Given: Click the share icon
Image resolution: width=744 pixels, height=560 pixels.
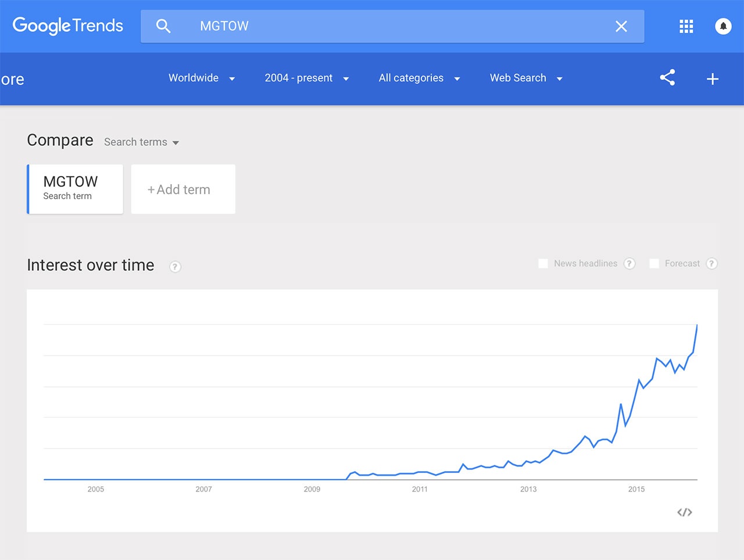Looking at the screenshot, I should pyautogui.click(x=667, y=78).
